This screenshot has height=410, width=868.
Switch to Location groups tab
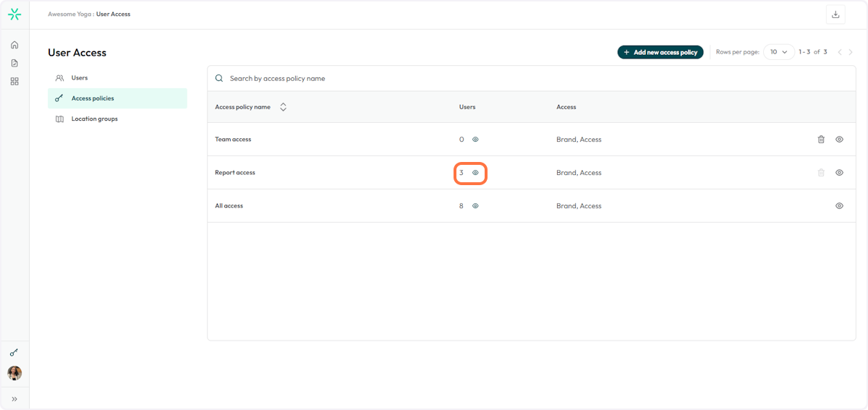coord(94,119)
